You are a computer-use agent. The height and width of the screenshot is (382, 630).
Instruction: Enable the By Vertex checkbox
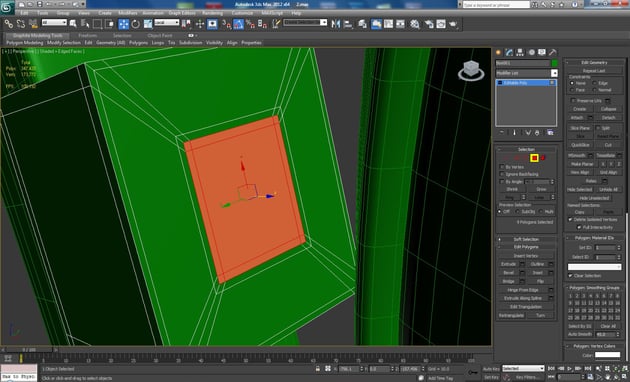click(x=502, y=167)
